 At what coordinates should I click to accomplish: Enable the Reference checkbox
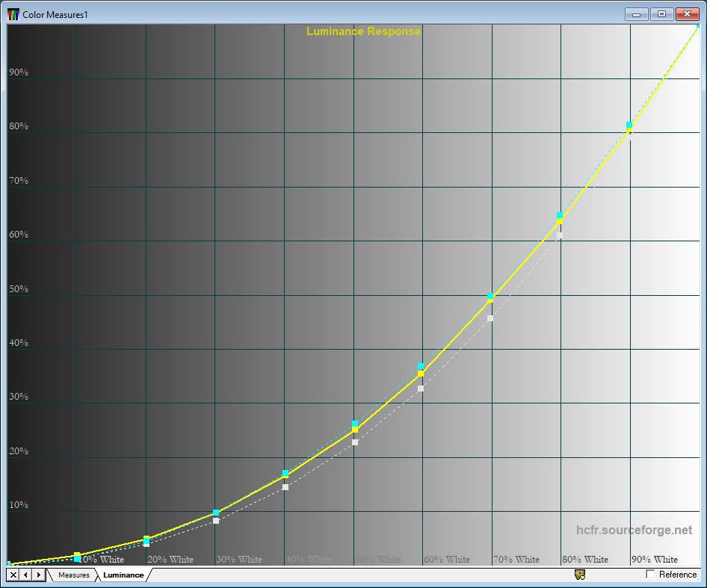point(650,574)
